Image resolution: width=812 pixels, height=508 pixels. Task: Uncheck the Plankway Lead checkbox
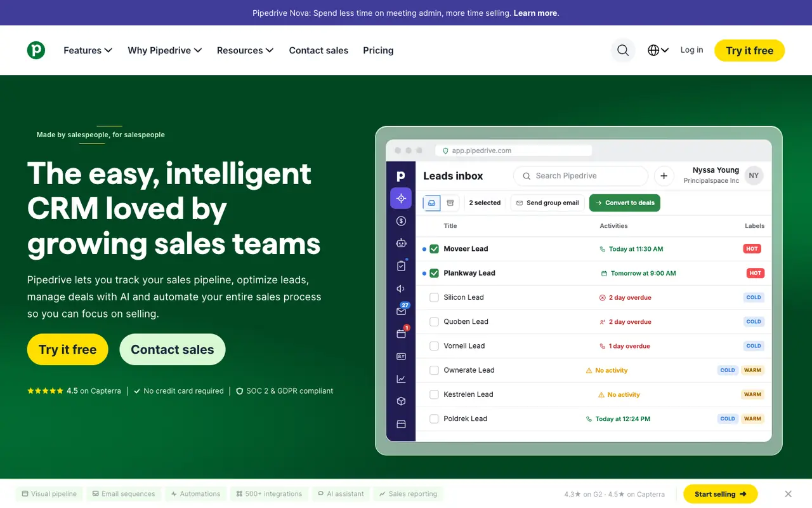click(435, 273)
